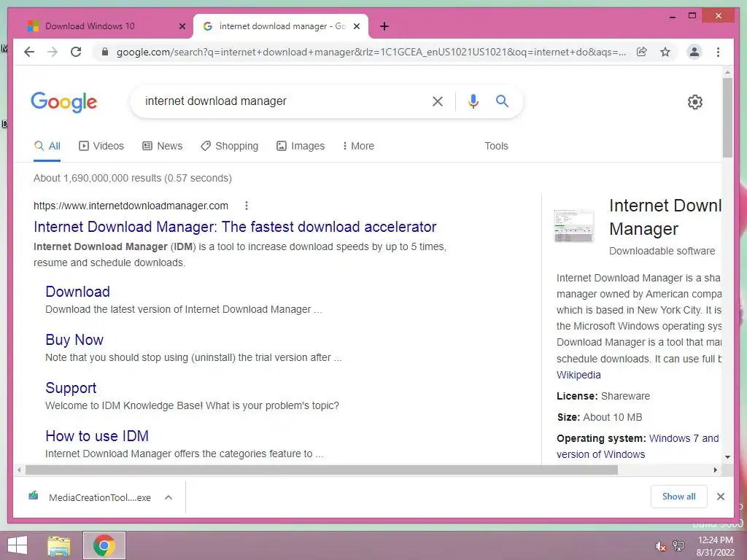The image size is (747, 560).
Task: Click the Google logo
Action: [x=64, y=102]
